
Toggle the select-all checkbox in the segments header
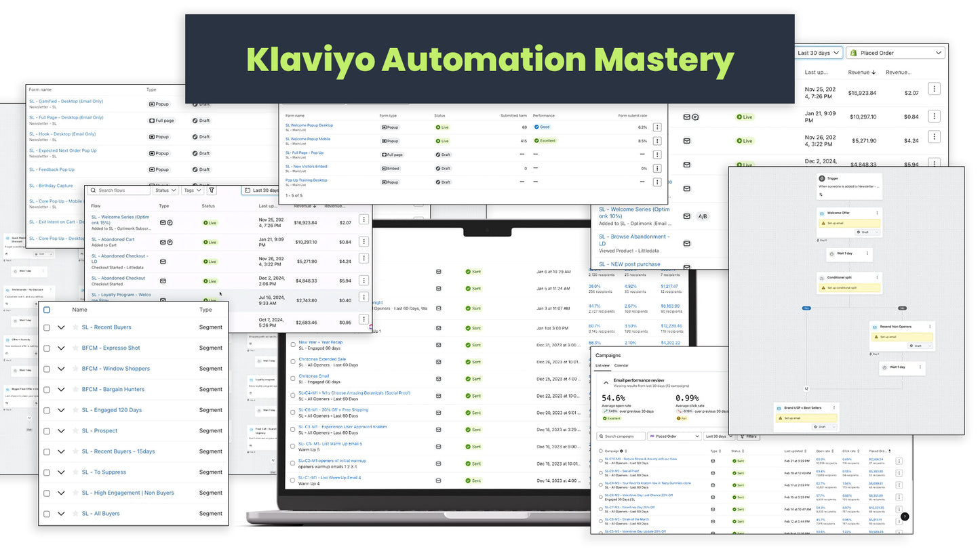pyautogui.click(x=46, y=309)
